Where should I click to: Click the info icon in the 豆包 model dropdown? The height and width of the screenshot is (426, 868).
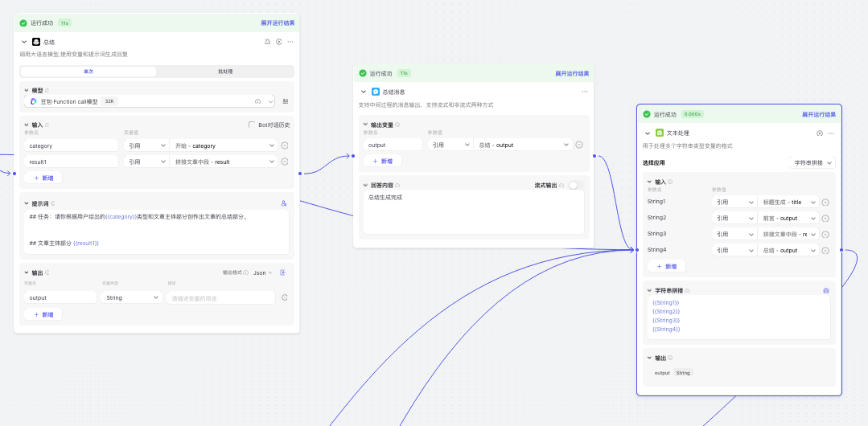(x=257, y=101)
